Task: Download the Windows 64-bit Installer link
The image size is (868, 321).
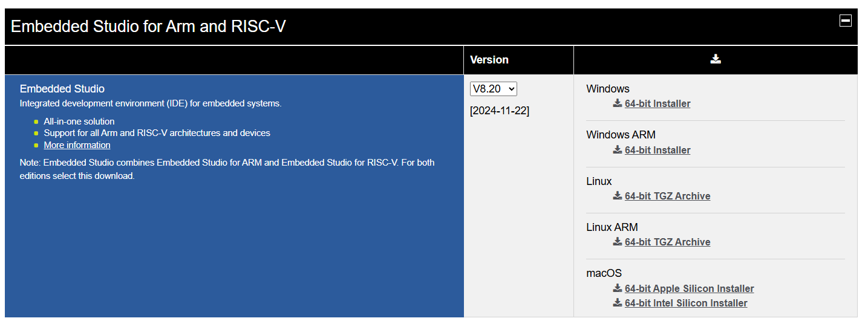Action: [x=658, y=104]
